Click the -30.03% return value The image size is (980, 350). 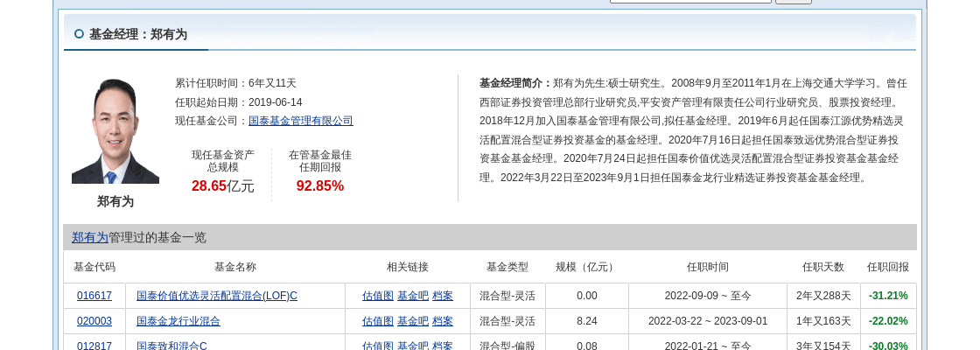[888, 346]
